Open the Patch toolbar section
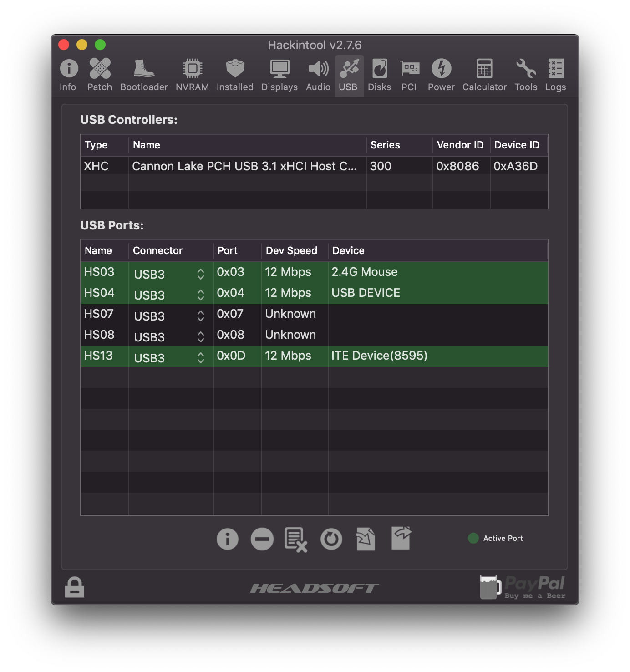This screenshot has width=630, height=672. tap(100, 75)
